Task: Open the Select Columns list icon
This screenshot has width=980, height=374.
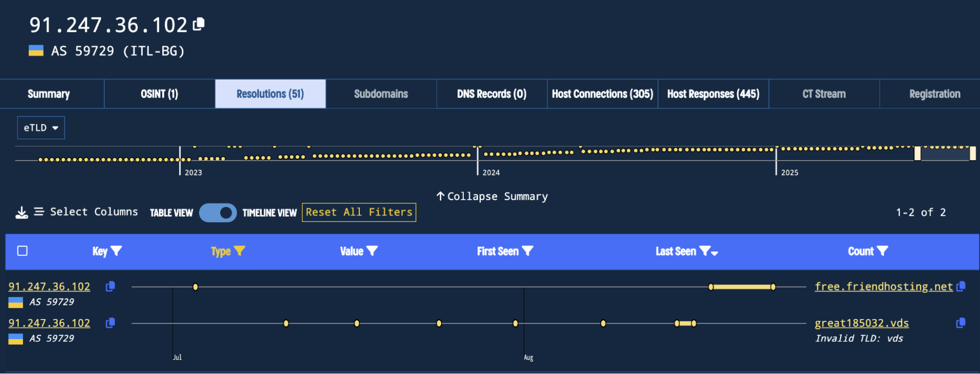Action: (x=39, y=212)
